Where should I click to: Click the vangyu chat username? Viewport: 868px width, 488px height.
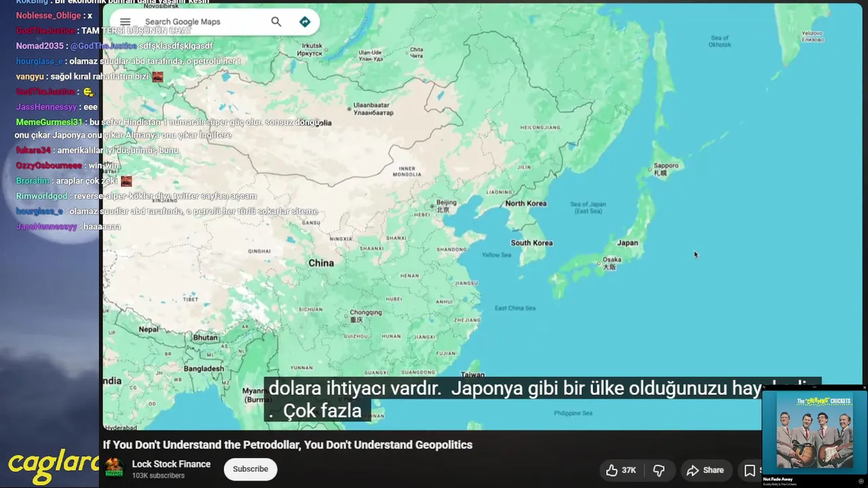click(x=30, y=77)
